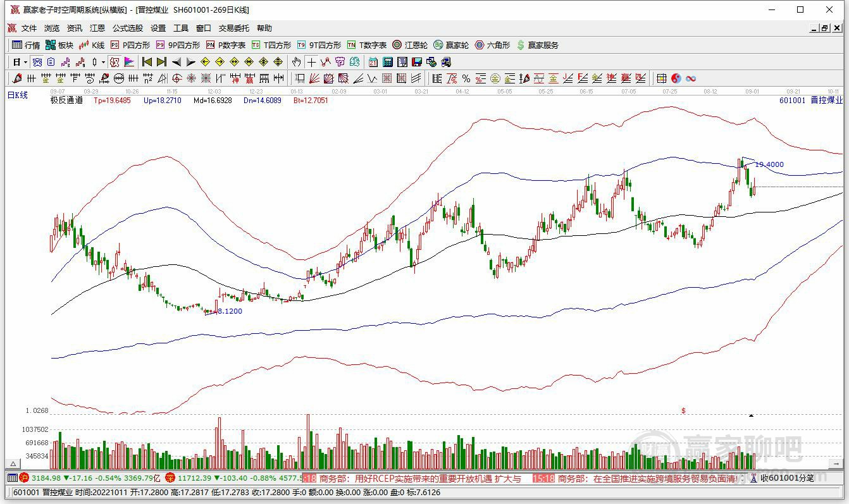849x504 pixels.
Task: Select the zigzag wave line tool
Action: click(x=373, y=78)
